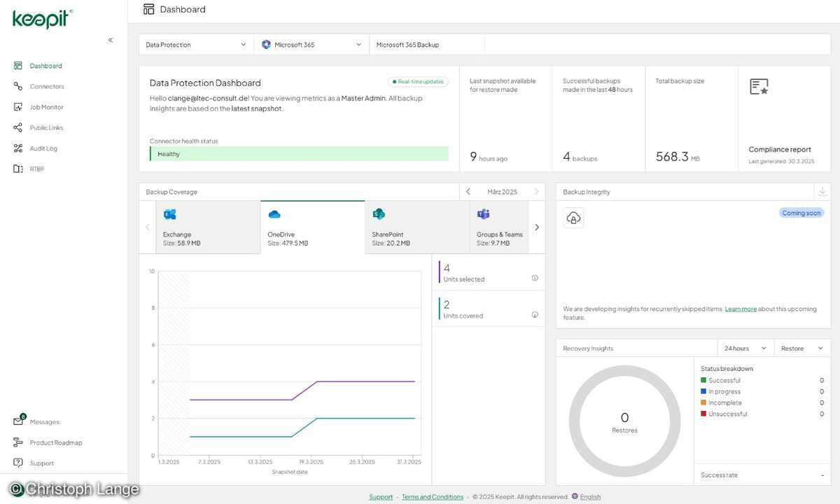The height and width of the screenshot is (504, 840).
Task: Open the Microsoft 365 connector dropdown
Action: (311, 45)
